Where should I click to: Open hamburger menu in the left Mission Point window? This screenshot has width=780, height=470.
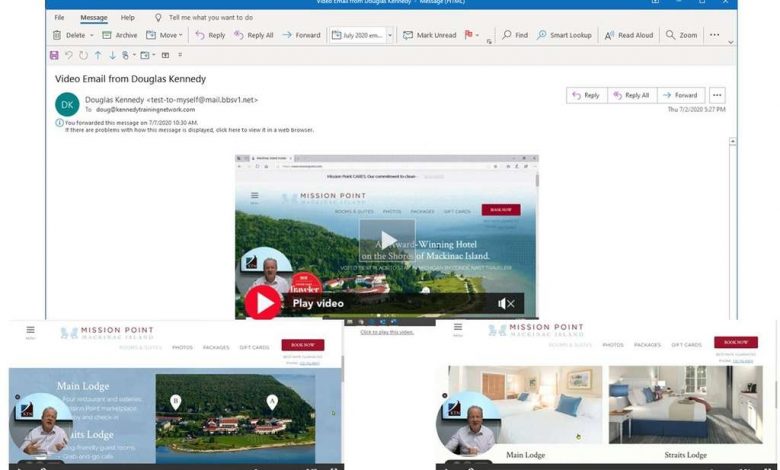click(30, 330)
